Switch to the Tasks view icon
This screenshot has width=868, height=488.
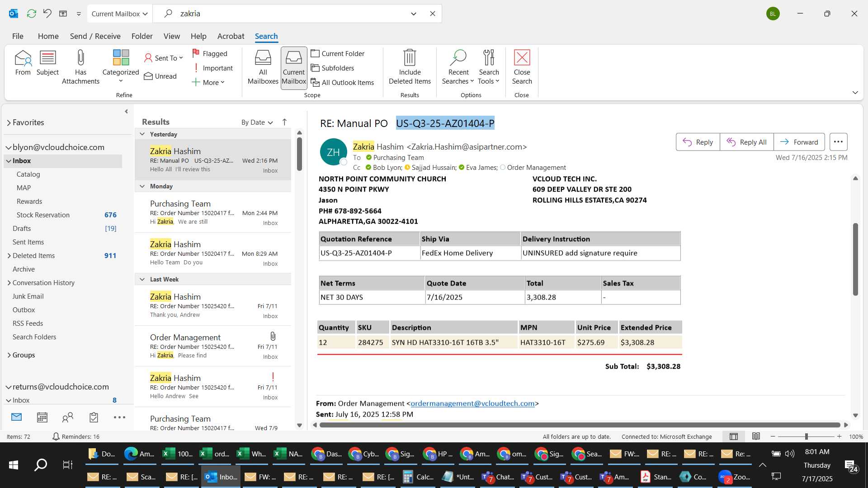click(94, 417)
